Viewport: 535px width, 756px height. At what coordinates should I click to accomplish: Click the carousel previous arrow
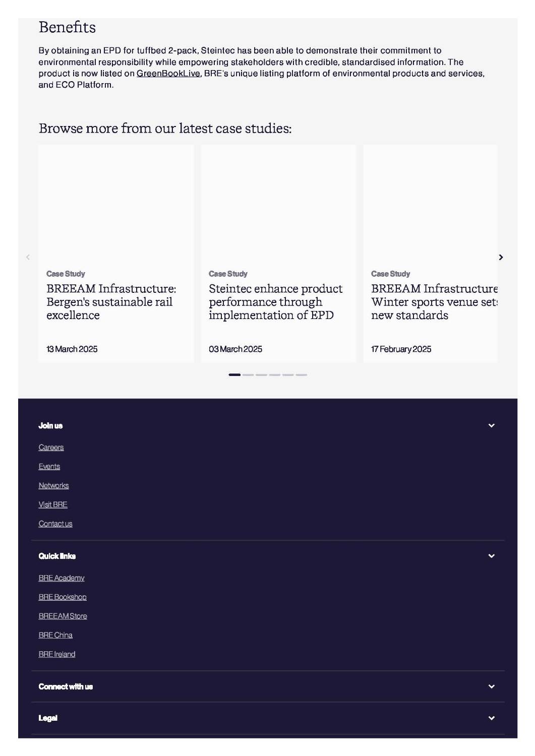[x=28, y=257]
